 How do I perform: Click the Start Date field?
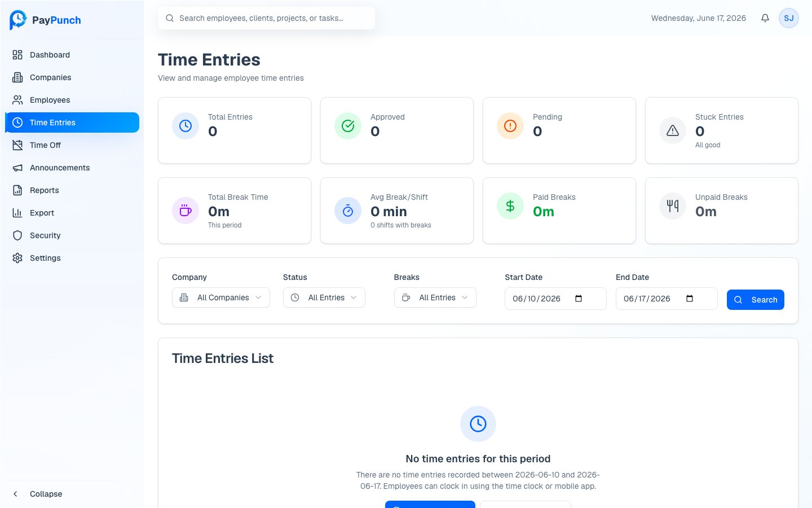555,299
